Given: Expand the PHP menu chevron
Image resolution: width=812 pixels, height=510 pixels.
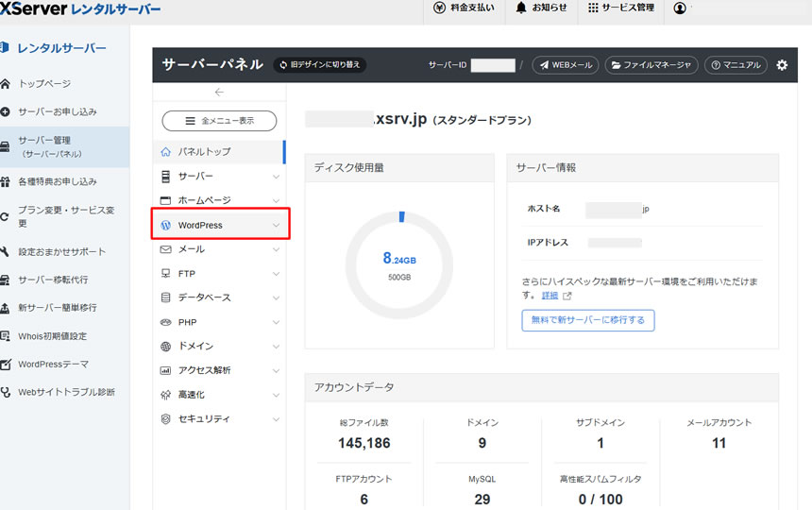Looking at the screenshot, I should pyautogui.click(x=276, y=322).
